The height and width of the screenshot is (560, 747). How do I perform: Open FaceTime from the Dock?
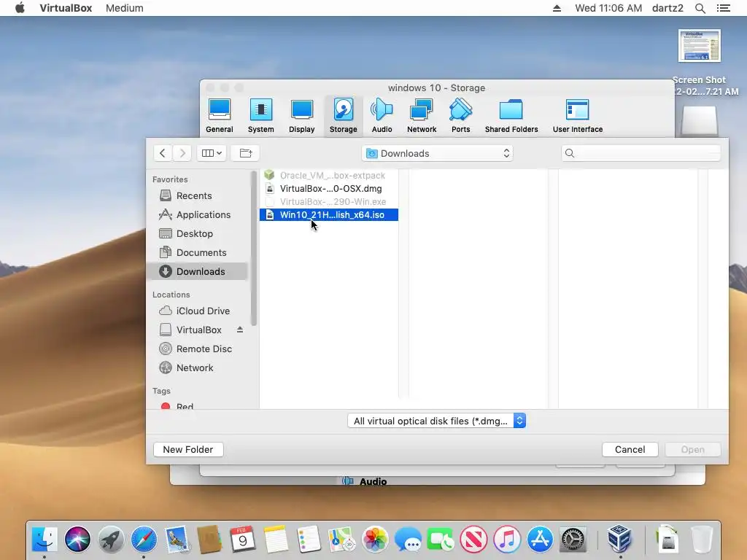441,540
